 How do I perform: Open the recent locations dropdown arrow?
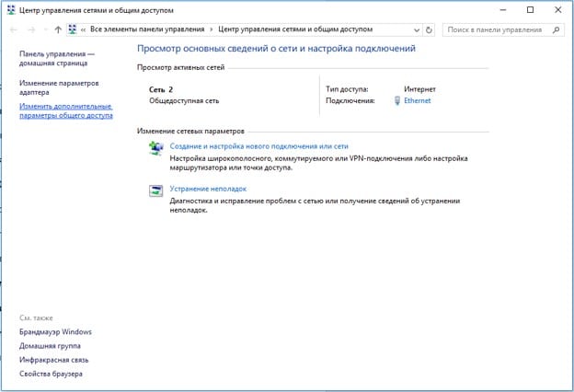46,29
